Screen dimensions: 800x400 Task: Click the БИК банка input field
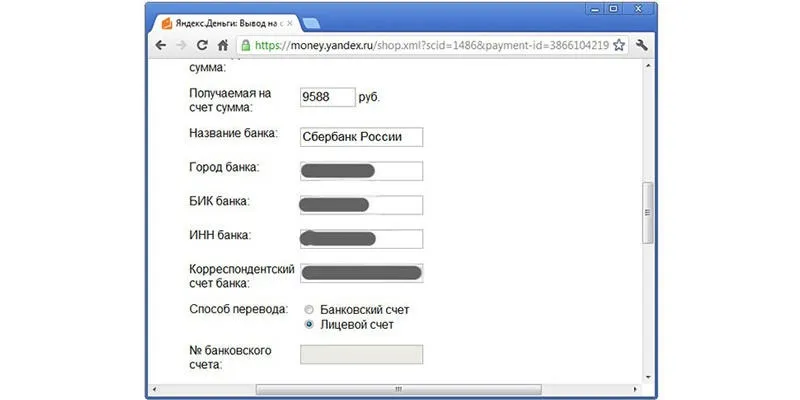tap(361, 205)
